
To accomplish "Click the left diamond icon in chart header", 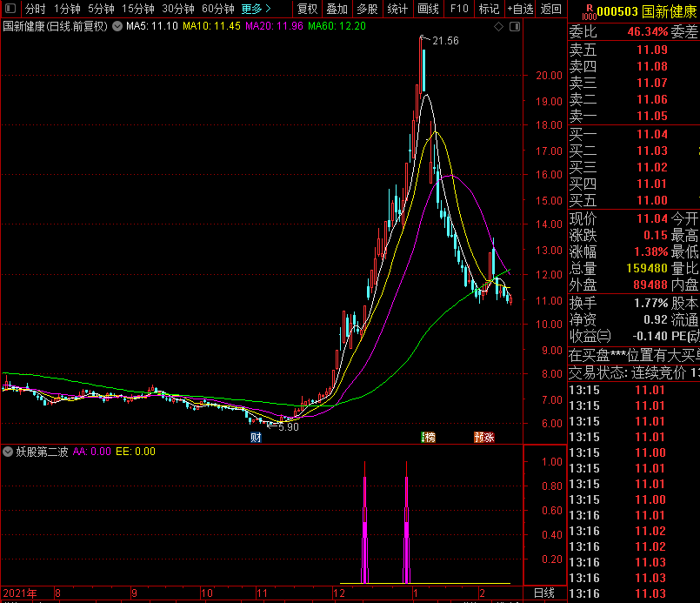I will tap(498, 26).
